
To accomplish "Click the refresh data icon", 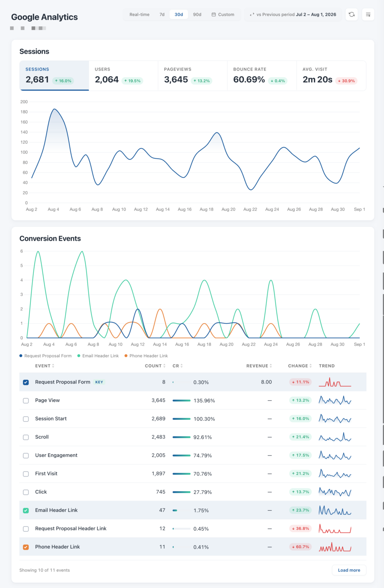I will (351, 15).
